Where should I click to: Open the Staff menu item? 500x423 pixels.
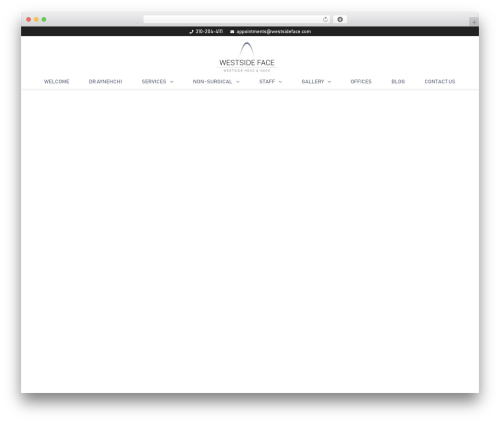(x=267, y=82)
